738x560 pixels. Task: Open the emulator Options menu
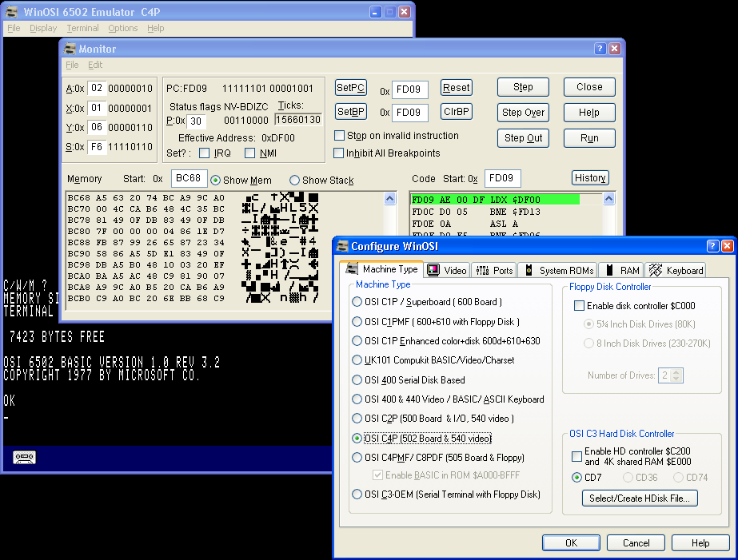(x=123, y=28)
